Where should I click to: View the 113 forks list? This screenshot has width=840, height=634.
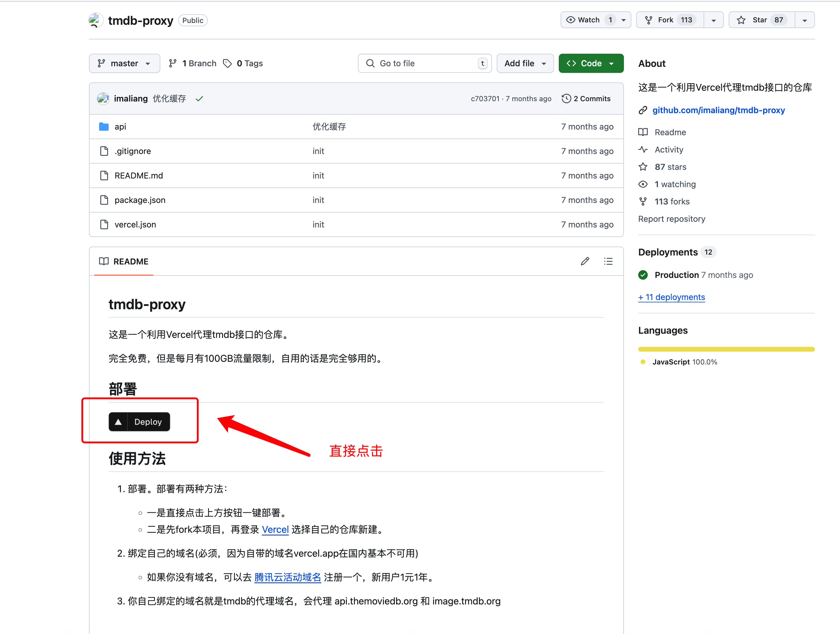[672, 201]
